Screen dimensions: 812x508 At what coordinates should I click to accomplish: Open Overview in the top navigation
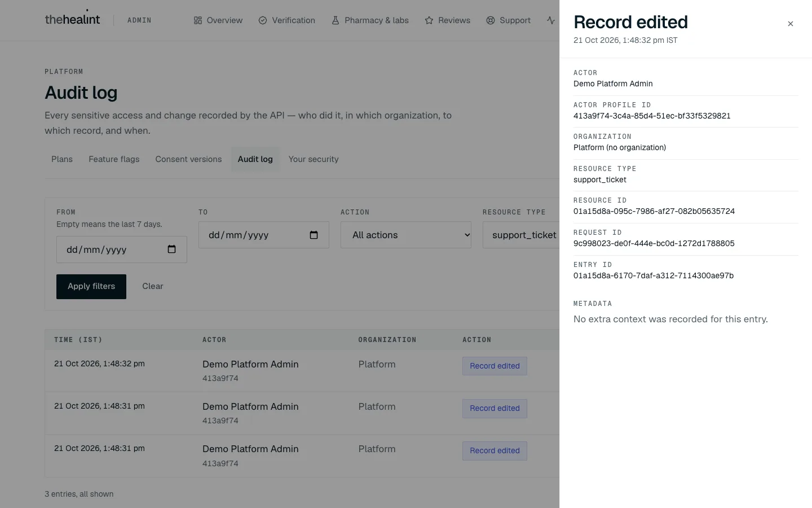coord(218,20)
